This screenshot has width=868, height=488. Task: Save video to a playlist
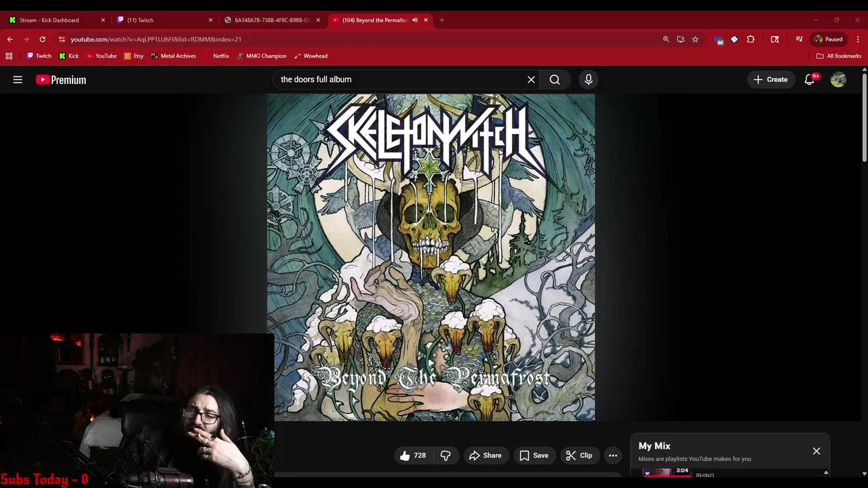[x=534, y=455]
